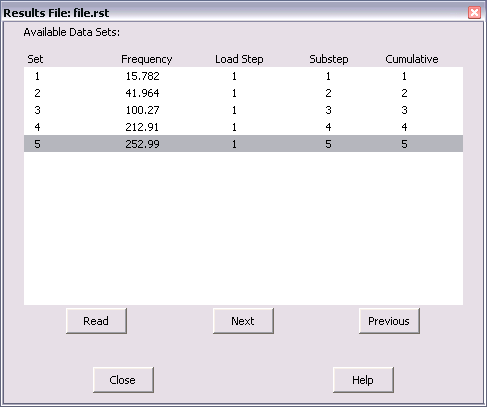Click the Frequency column header
487x407 pixels.
147,59
